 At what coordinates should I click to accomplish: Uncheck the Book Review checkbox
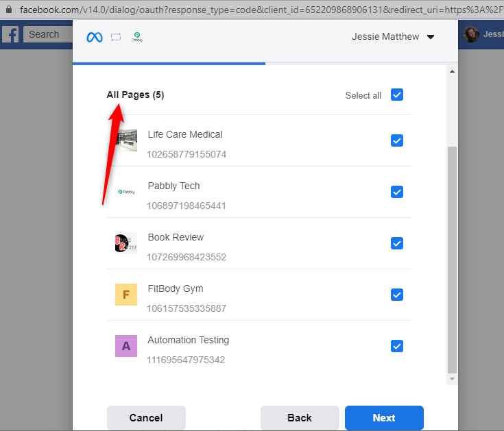397,243
